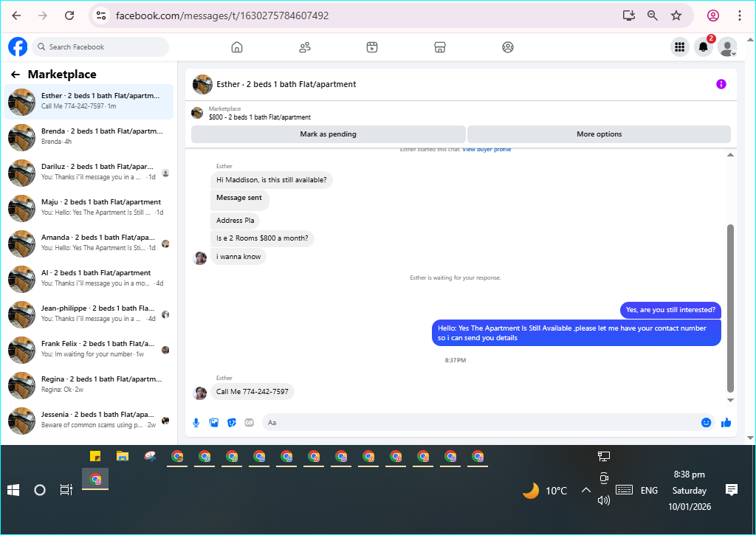Open the $800 - 2 beds listing link

pyautogui.click(x=260, y=117)
